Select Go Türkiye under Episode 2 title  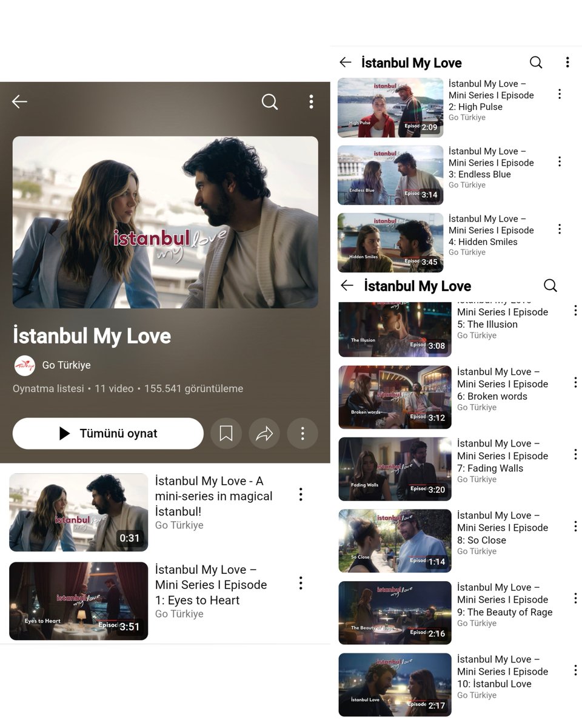467,118
